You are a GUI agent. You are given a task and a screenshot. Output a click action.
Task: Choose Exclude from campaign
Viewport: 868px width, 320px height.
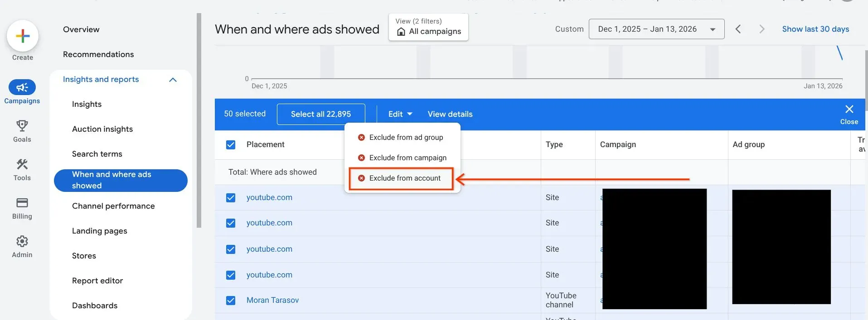click(x=402, y=158)
